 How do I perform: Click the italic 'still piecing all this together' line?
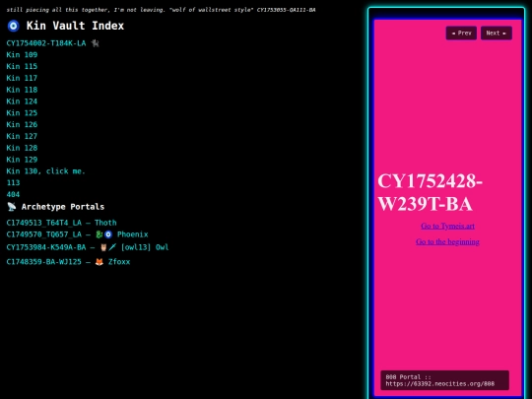[x=161, y=10]
